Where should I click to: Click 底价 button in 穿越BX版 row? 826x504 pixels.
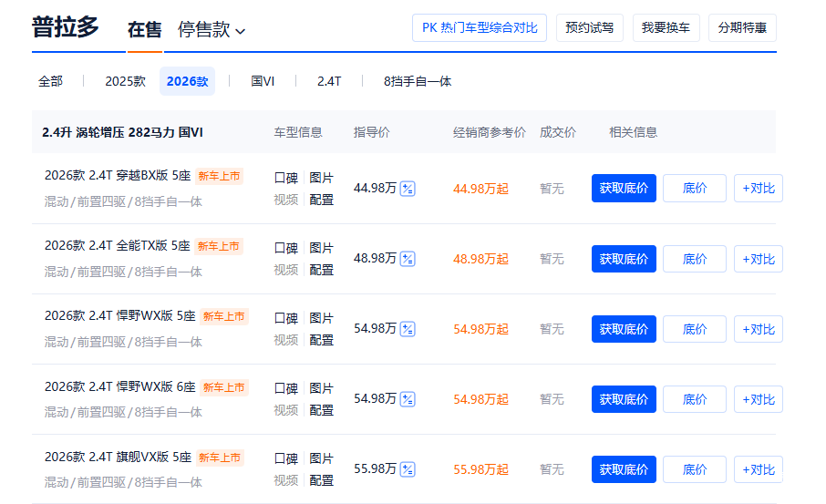coord(695,188)
